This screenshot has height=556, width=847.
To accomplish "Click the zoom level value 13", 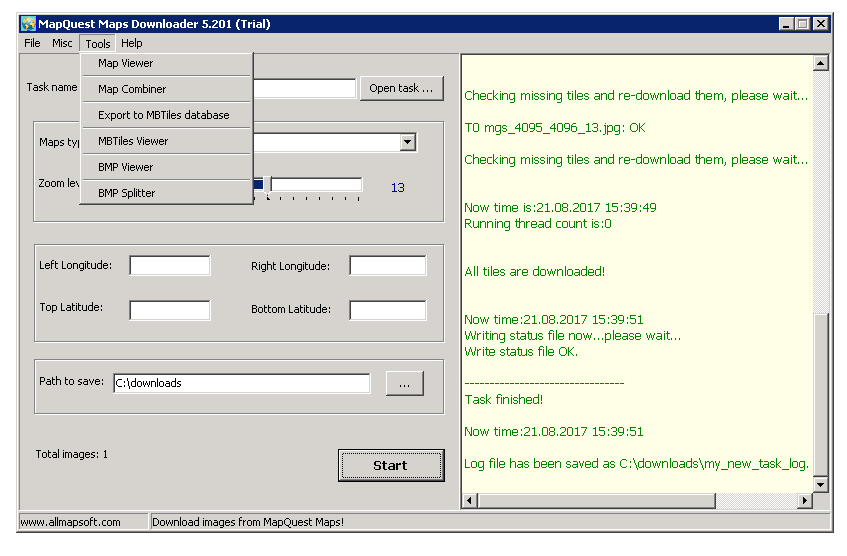I will [x=398, y=187].
